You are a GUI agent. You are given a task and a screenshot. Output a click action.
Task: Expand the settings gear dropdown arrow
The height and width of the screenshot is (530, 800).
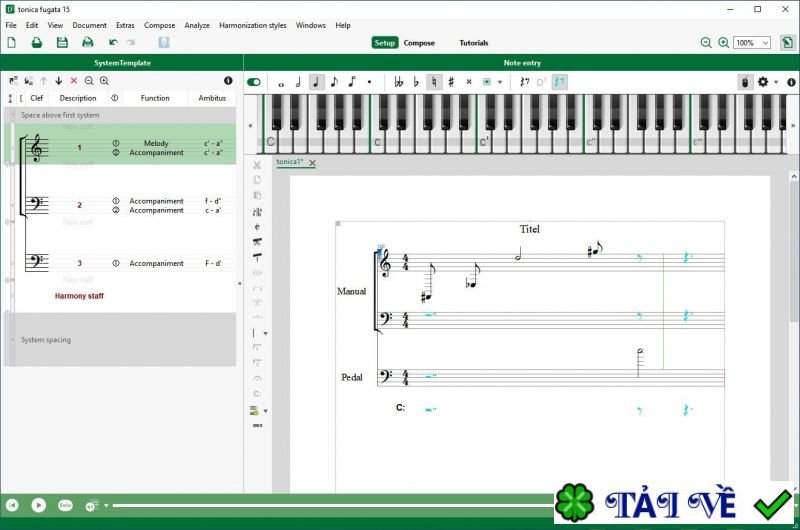tap(776, 83)
